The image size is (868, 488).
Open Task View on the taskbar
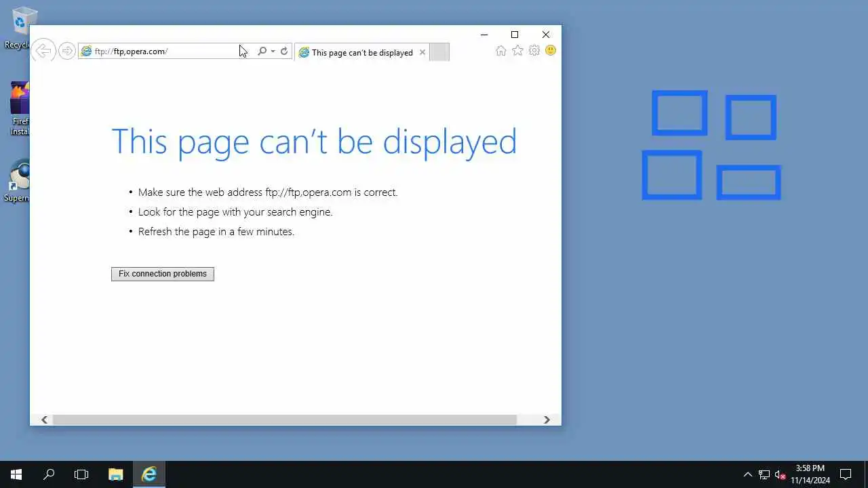[81, 474]
